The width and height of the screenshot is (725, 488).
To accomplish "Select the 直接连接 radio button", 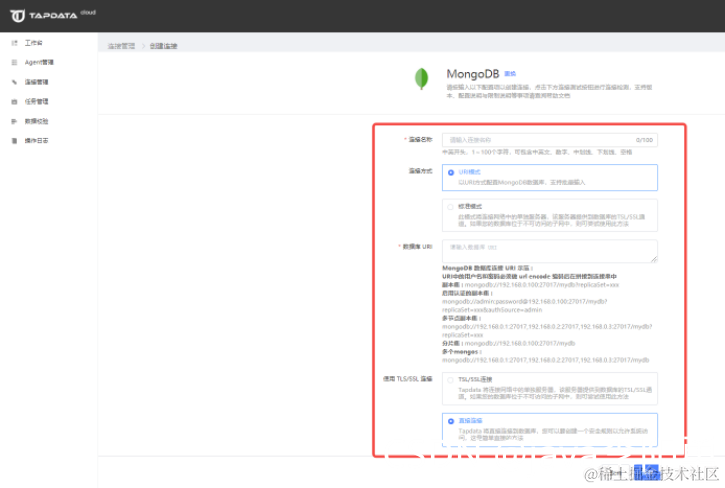I will coord(451,421).
